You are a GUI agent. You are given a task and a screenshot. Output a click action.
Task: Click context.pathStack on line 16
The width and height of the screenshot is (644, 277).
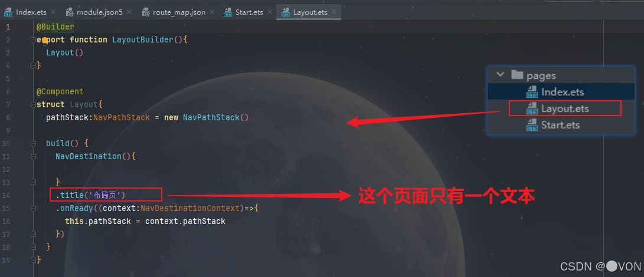click(185, 221)
